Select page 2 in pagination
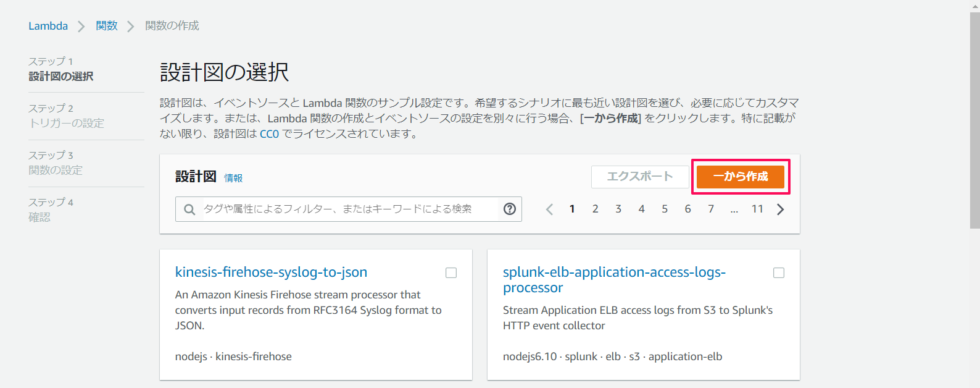The height and width of the screenshot is (388, 980). 595,209
